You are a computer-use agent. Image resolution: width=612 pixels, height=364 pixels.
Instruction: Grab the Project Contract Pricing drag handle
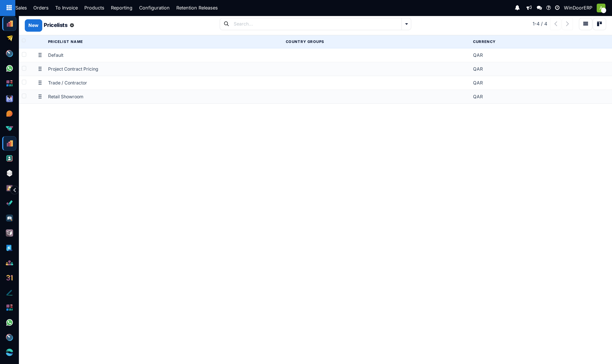(x=40, y=69)
